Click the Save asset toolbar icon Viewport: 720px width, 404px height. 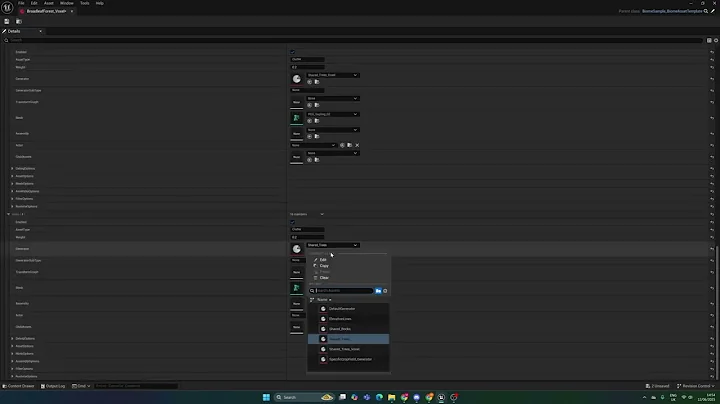click(x=6, y=22)
